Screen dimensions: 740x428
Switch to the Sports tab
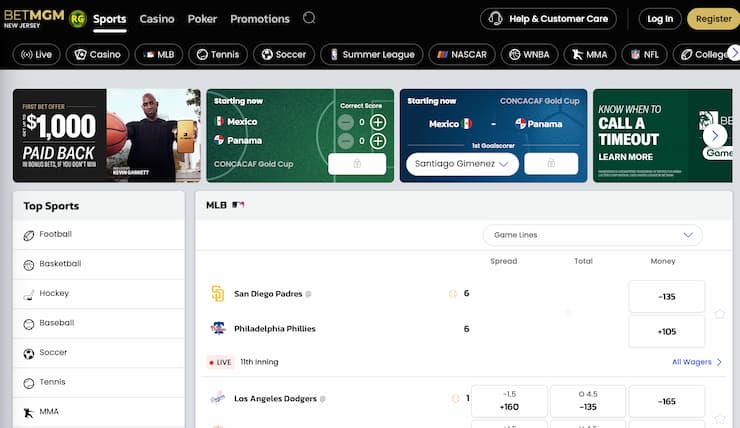[x=109, y=19]
